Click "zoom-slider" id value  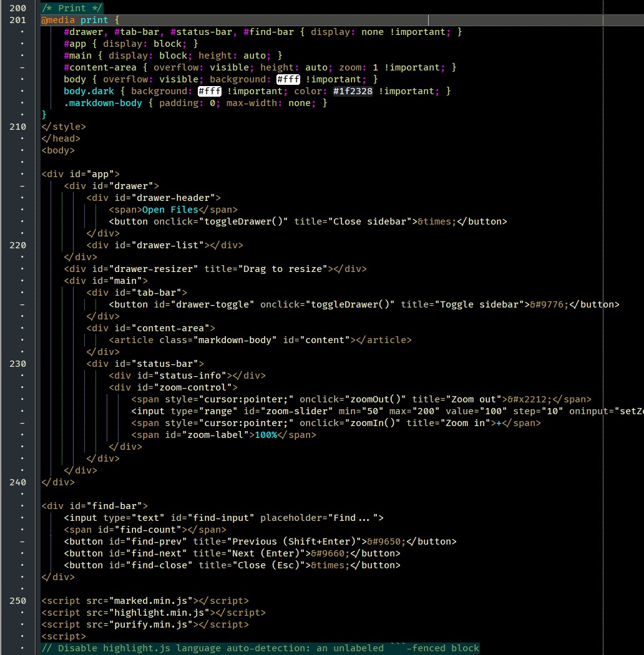(296, 411)
